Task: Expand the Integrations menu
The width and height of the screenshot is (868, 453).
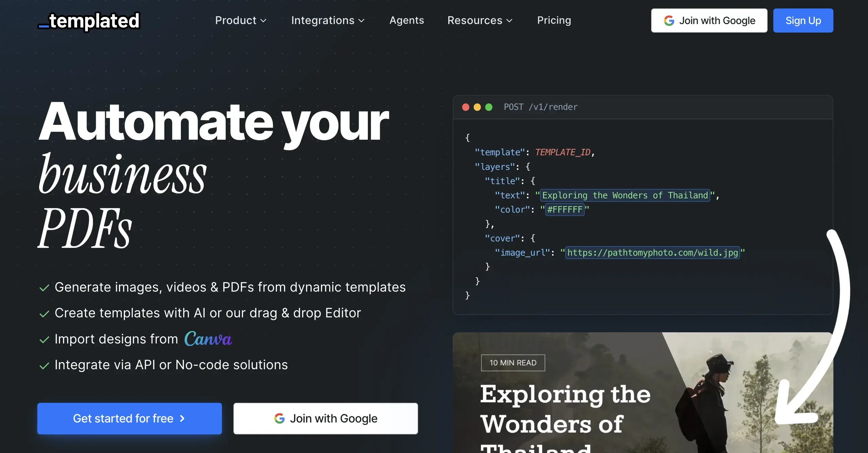Action: click(328, 20)
